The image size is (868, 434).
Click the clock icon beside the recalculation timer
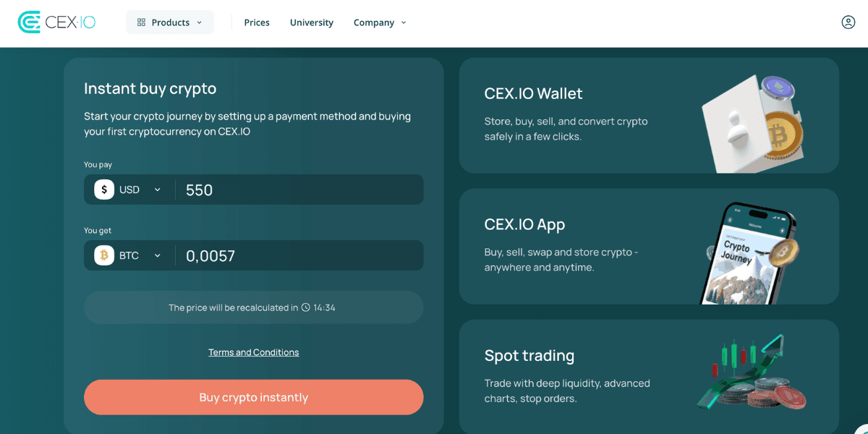(306, 307)
